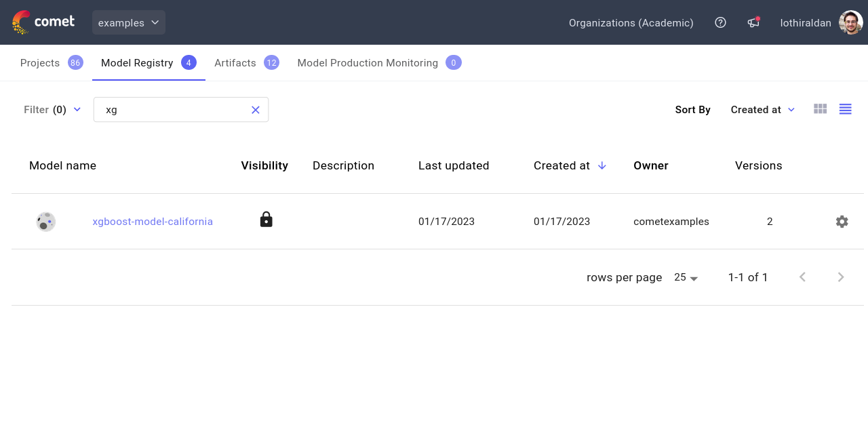
Task: Open the gear settings icon on the model row
Action: click(842, 222)
